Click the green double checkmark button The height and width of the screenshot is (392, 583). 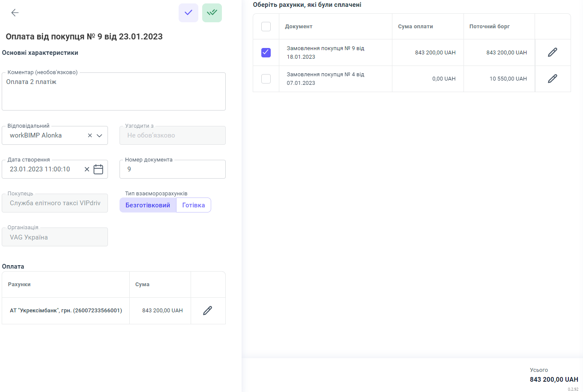coord(212,13)
